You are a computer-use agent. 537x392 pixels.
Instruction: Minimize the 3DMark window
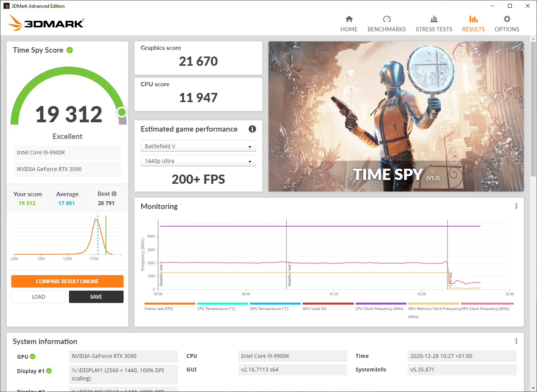coord(492,6)
